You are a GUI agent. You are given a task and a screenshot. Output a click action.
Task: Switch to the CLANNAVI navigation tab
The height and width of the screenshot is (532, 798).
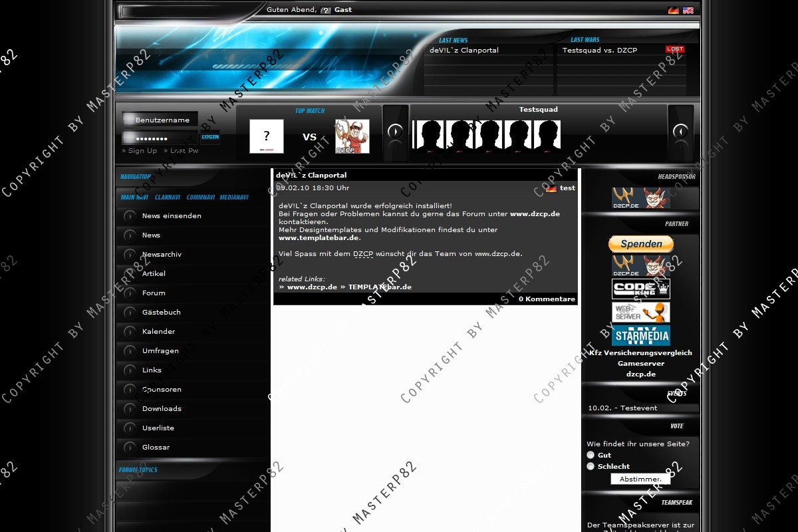tap(168, 198)
